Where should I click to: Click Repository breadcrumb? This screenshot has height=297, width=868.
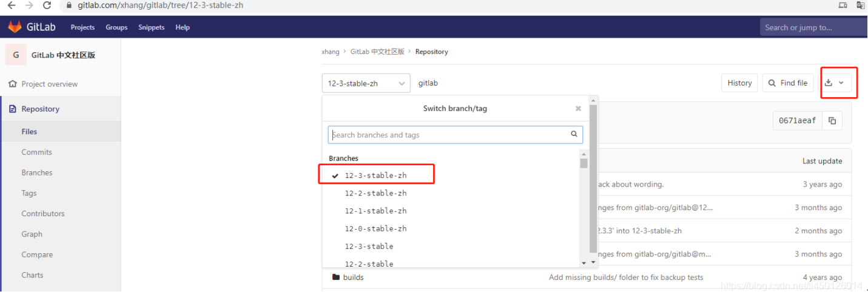click(x=432, y=52)
